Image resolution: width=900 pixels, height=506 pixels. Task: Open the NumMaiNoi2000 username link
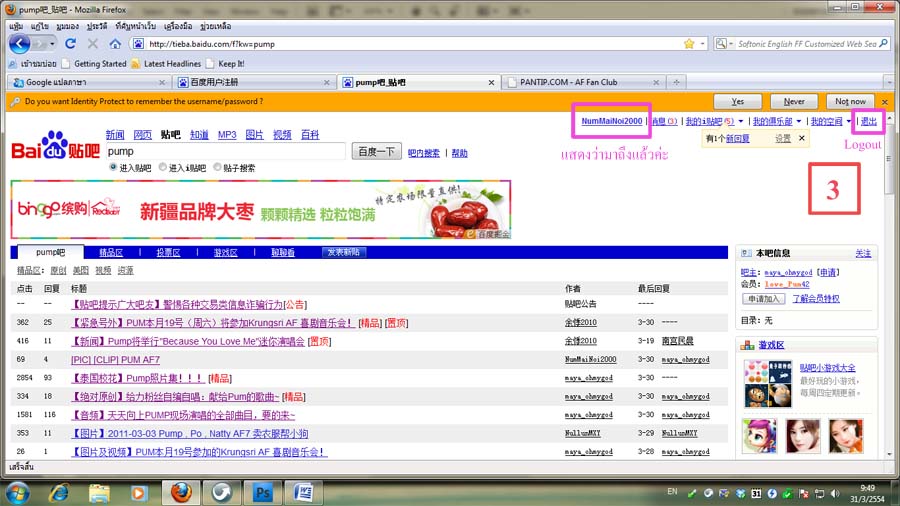[612, 121]
